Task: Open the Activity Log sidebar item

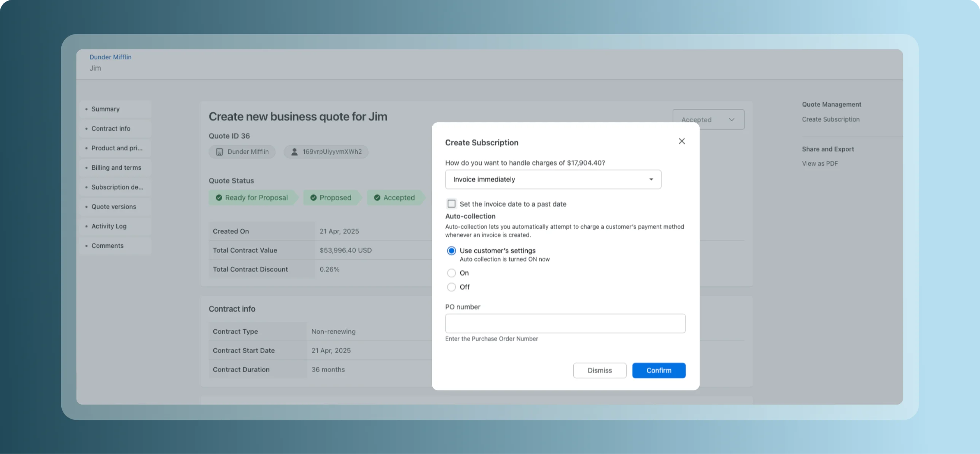Action: [109, 226]
